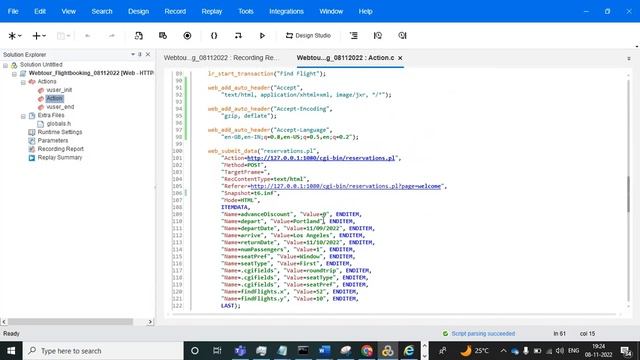The height and width of the screenshot is (360, 640).
Task: Collapse the Solution Untitled node
Action: 5,65
